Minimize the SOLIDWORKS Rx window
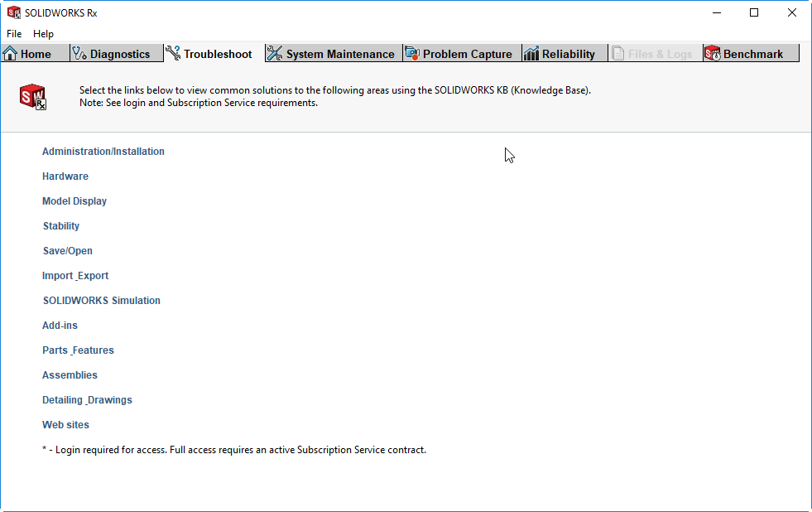Screen dimensions: 812x512 [x=717, y=12]
